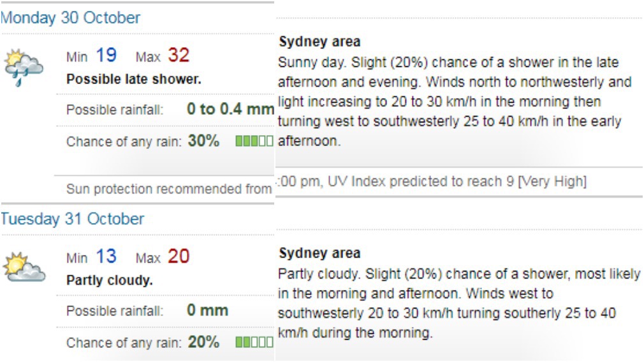Click Tuesday's 20% rain chance bar

[254, 342]
